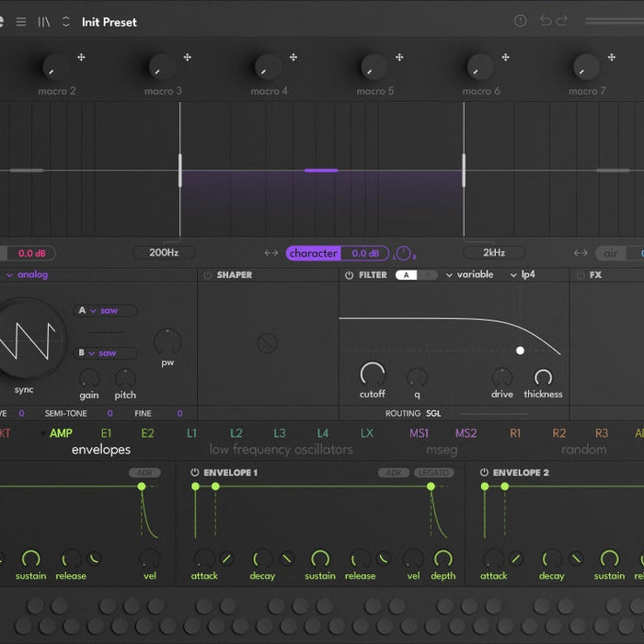Click the macro 5 assign crosshair icon
The width and height of the screenshot is (644, 644).
click(x=399, y=57)
